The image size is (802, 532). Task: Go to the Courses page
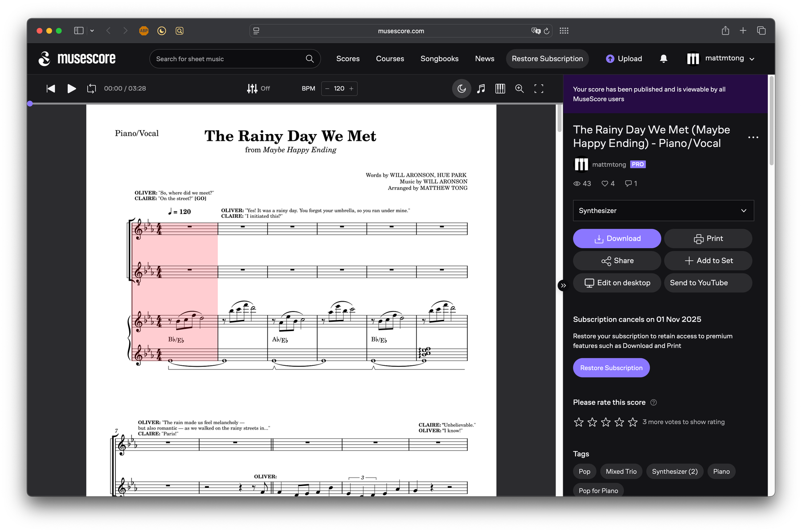(x=390, y=59)
